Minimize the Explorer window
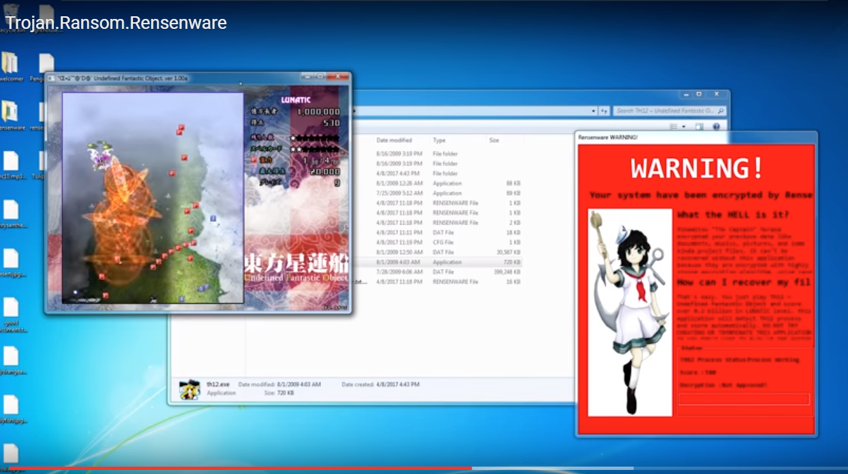The image size is (848, 474). tap(686, 94)
